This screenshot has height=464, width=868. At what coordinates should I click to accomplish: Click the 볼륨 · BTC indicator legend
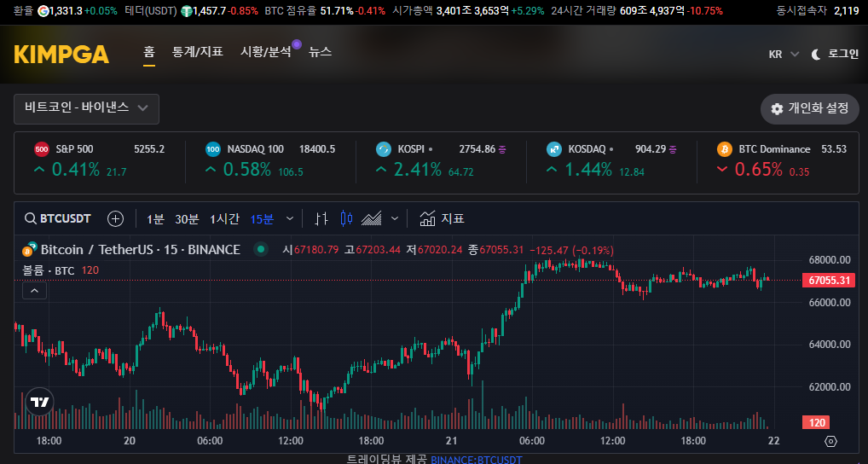[x=48, y=270]
